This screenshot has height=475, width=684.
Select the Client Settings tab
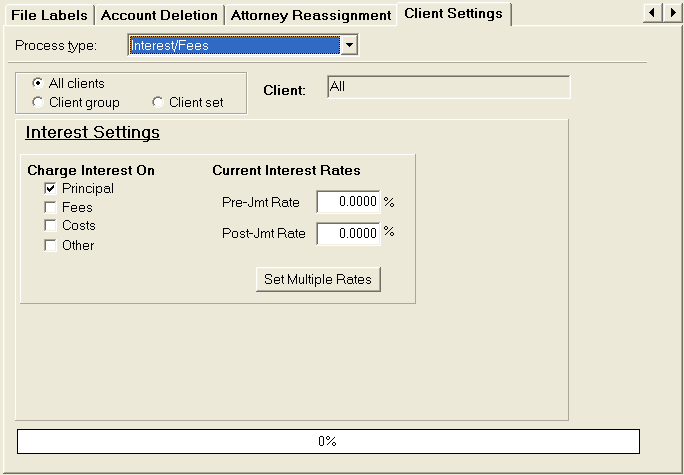coord(454,14)
